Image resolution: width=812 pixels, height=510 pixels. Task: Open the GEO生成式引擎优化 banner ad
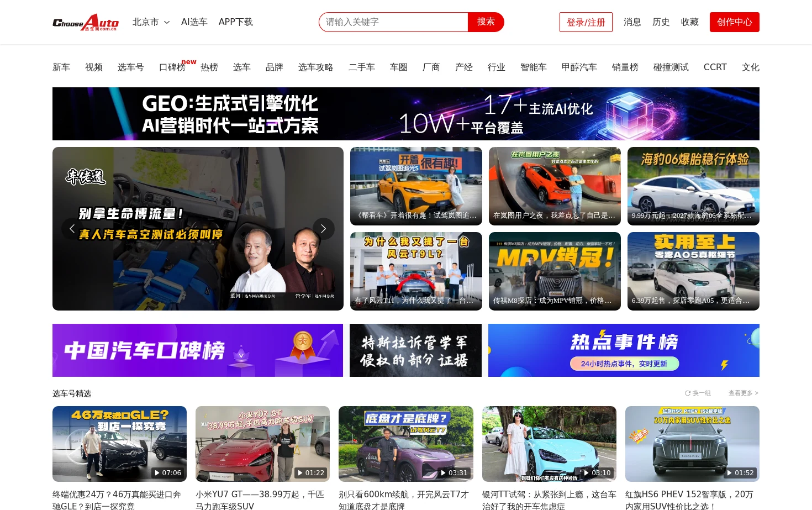406,114
